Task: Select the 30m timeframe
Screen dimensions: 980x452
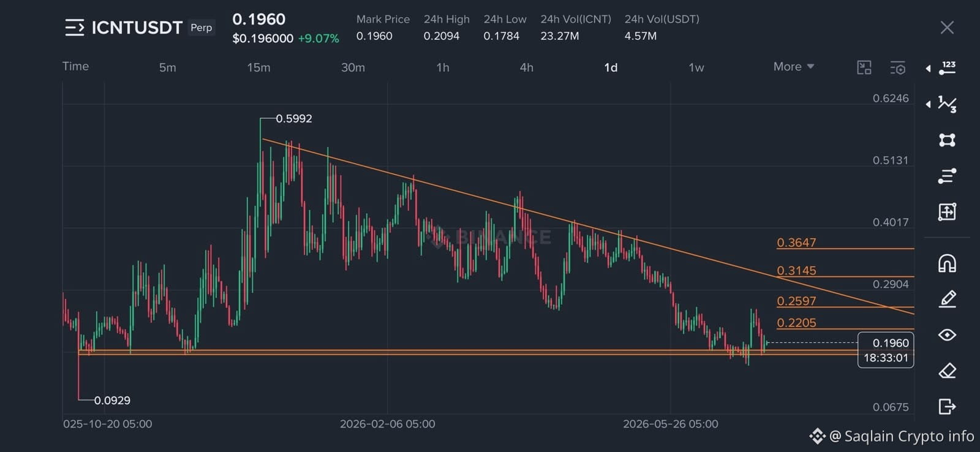Action: [353, 67]
